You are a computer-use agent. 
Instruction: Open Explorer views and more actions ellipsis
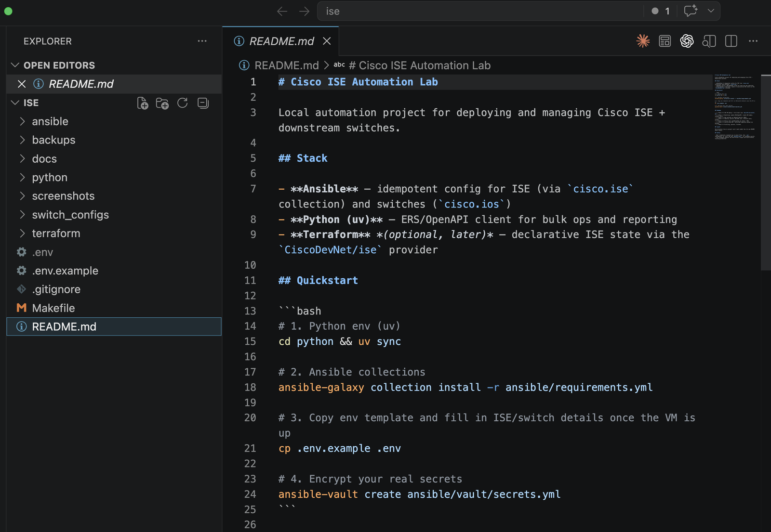[202, 41]
